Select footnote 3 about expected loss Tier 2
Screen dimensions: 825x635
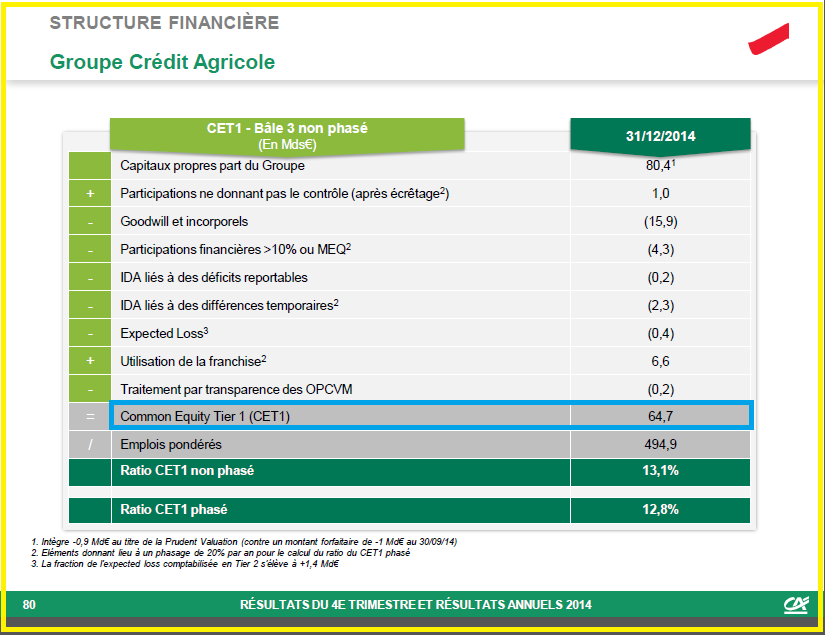185,563
